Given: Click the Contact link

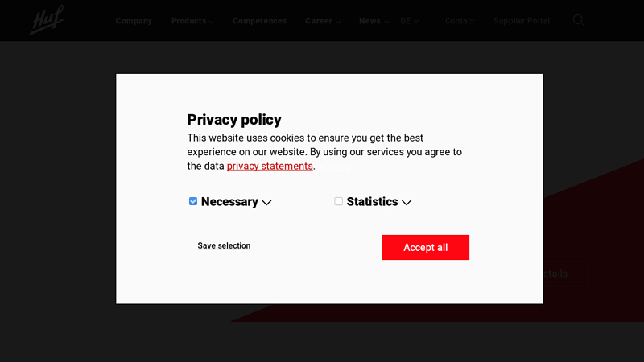Looking at the screenshot, I should click(x=460, y=21).
